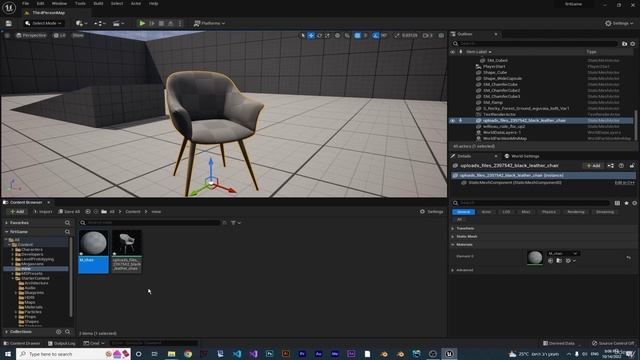Open the camera speed setting
Screen dimensions: 640x360
pyautogui.click(x=427, y=36)
